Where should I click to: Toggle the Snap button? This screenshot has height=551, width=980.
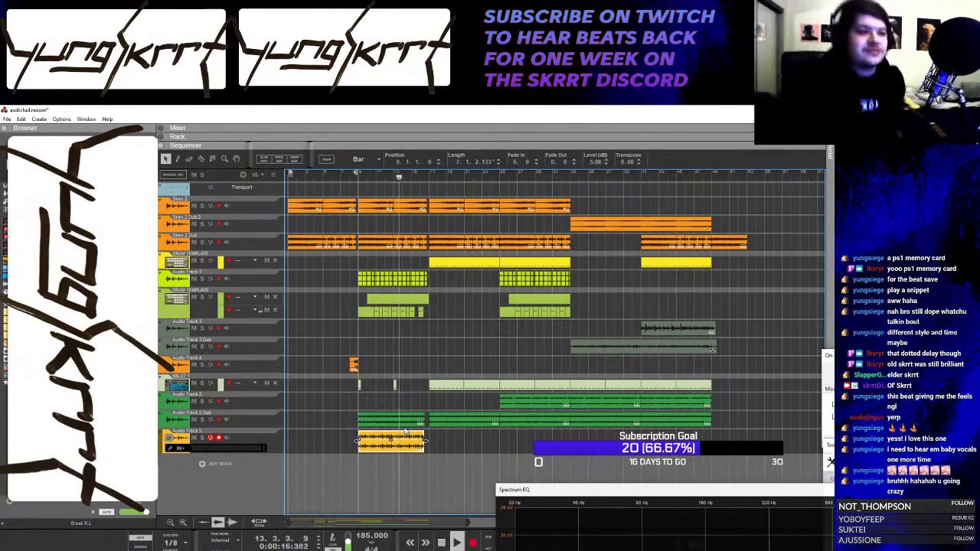(x=326, y=159)
